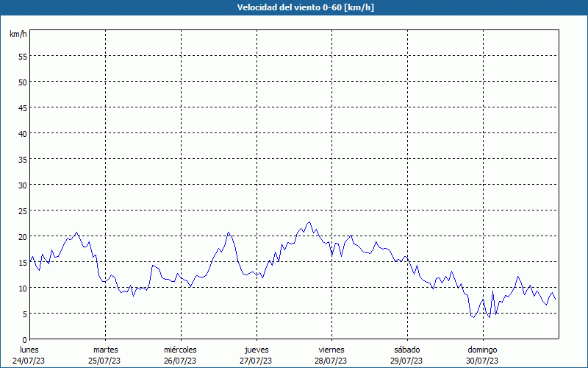Screen dimensions: 588x368
Task: Click the y-axis value '35'
Action: tap(23, 160)
